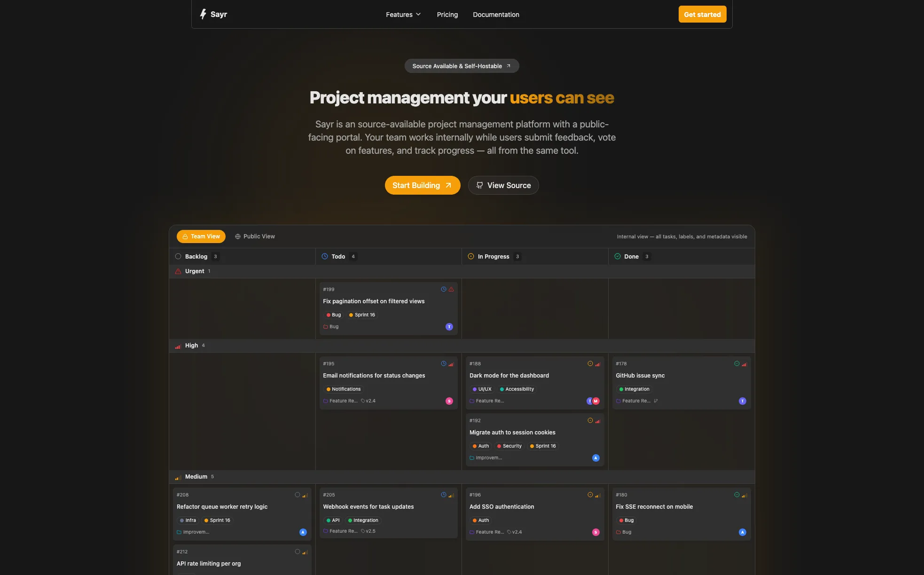Viewport: 924px width, 575px height.
Task: Switch to Team View toggle
Action: (x=201, y=236)
